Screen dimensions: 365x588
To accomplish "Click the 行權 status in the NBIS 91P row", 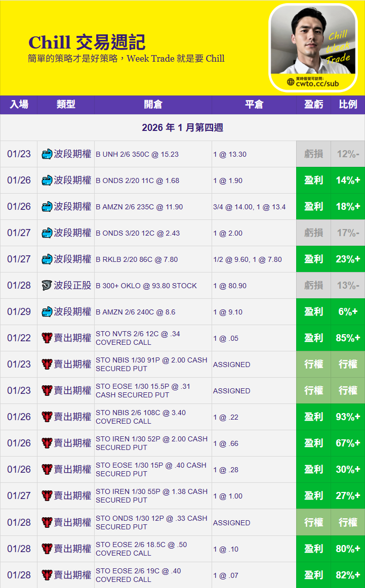I will tap(313, 365).
